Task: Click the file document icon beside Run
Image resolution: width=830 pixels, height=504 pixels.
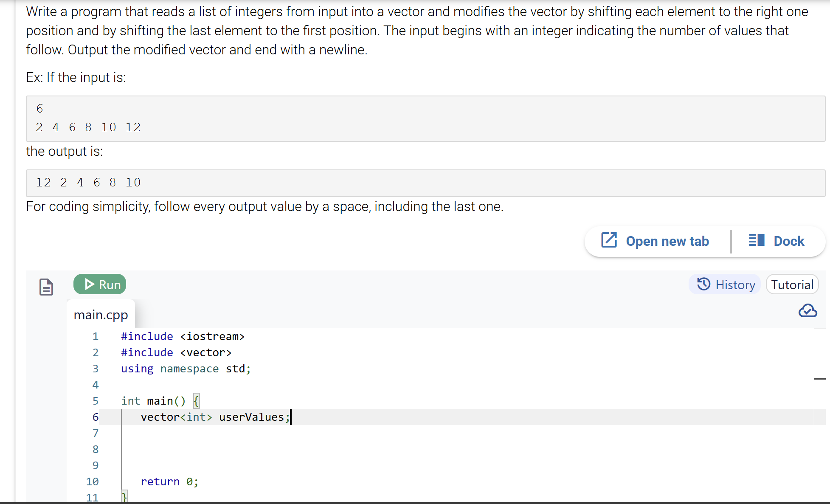Action: tap(46, 287)
